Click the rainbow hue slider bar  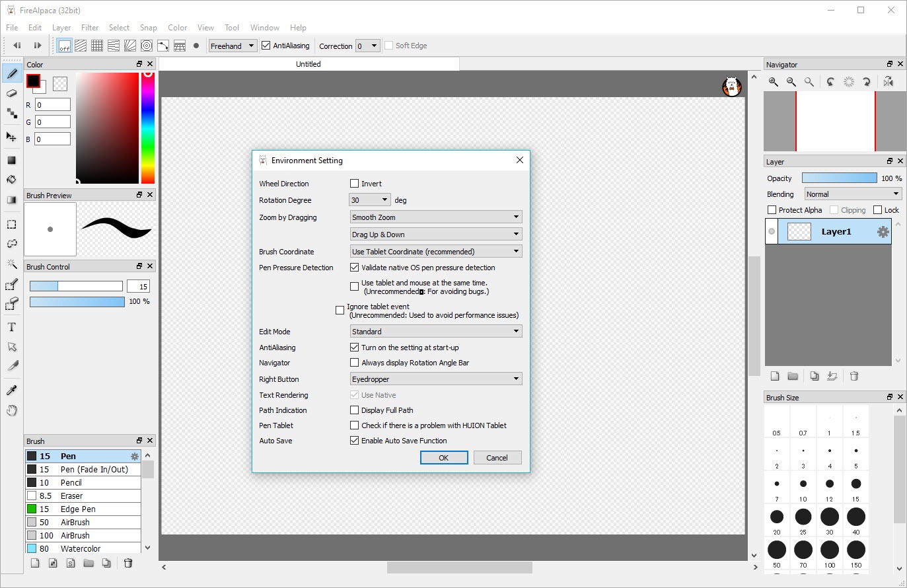[x=148, y=128]
